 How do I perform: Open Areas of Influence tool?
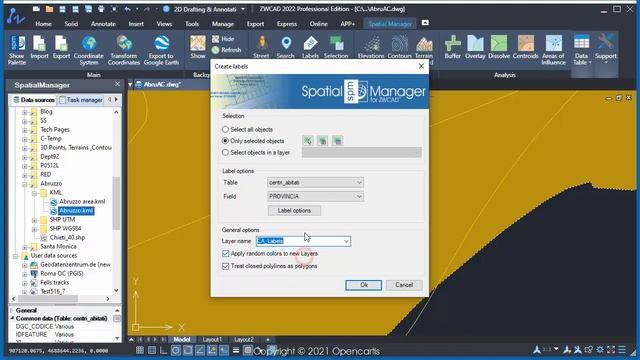click(553, 50)
